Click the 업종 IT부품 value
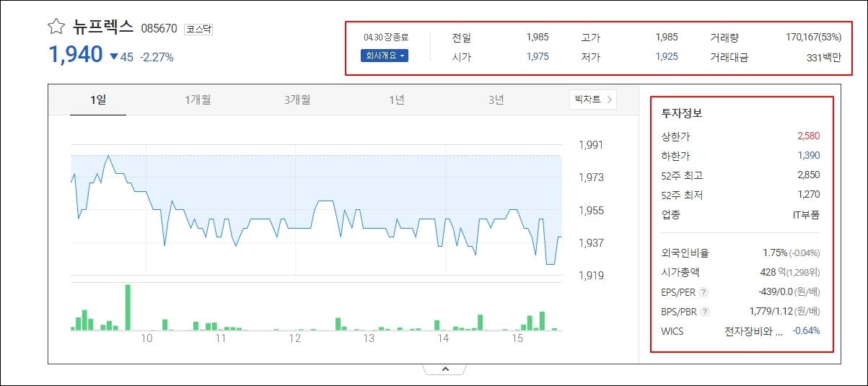This screenshot has width=868, height=386. click(x=806, y=214)
